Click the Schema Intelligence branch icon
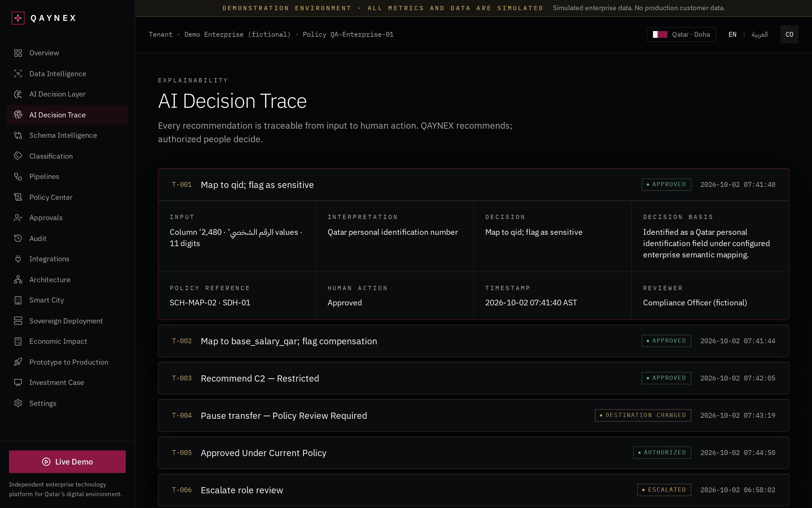 pos(18,135)
